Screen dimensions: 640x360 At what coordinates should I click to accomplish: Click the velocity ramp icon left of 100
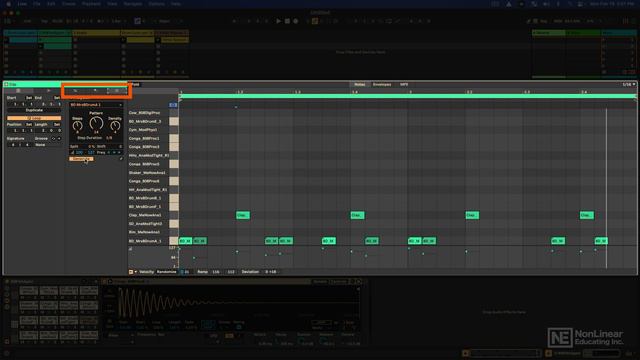click(x=73, y=152)
